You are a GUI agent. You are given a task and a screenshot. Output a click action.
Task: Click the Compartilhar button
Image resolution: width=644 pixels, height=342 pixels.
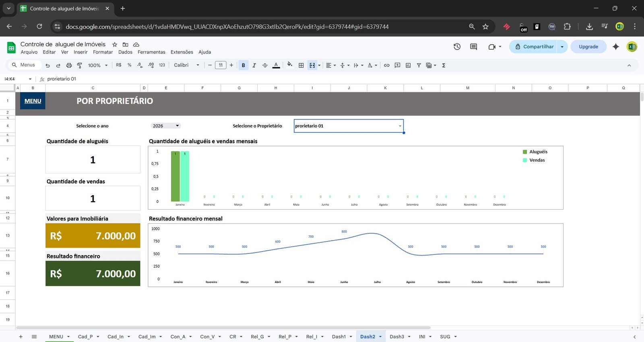tap(534, 47)
